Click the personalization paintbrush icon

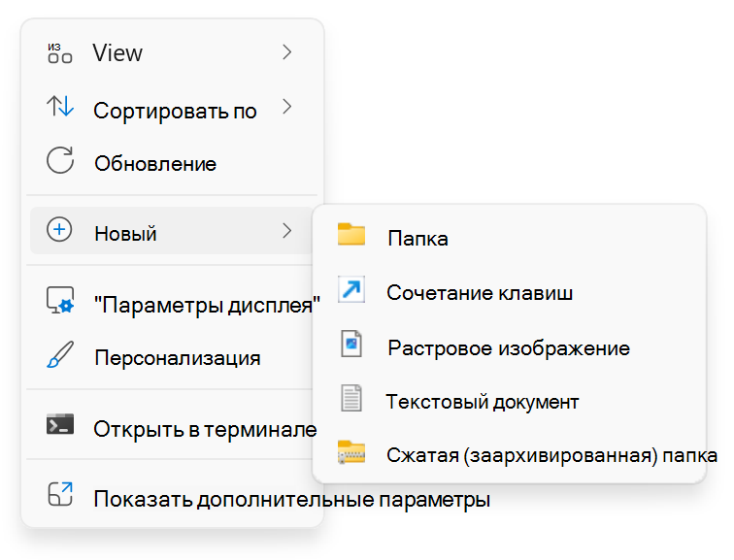click(x=60, y=354)
